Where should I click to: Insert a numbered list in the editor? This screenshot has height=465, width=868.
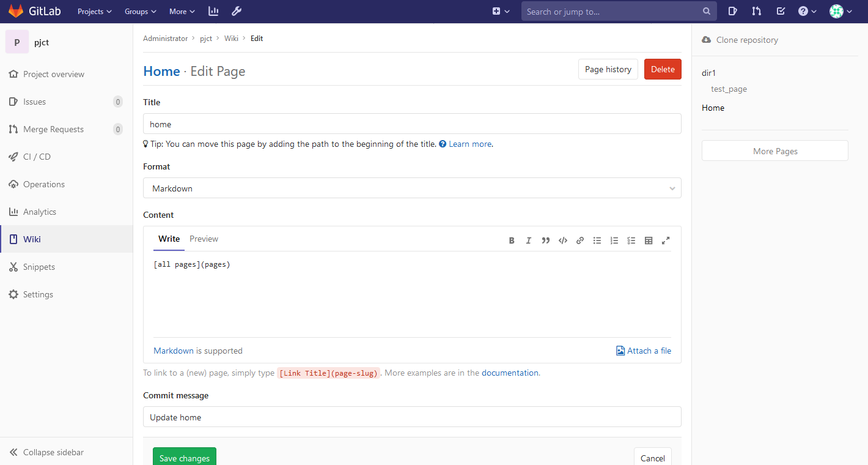coord(614,240)
